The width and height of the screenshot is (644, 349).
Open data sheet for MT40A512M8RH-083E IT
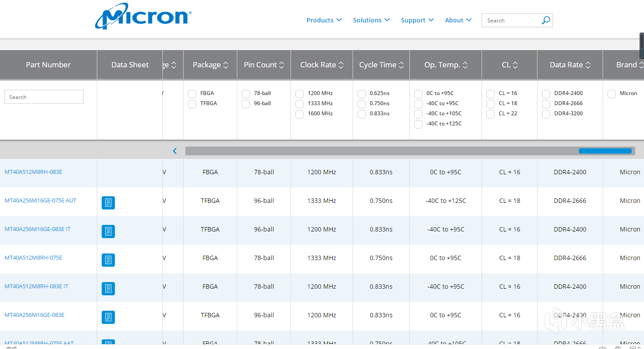[x=108, y=289]
